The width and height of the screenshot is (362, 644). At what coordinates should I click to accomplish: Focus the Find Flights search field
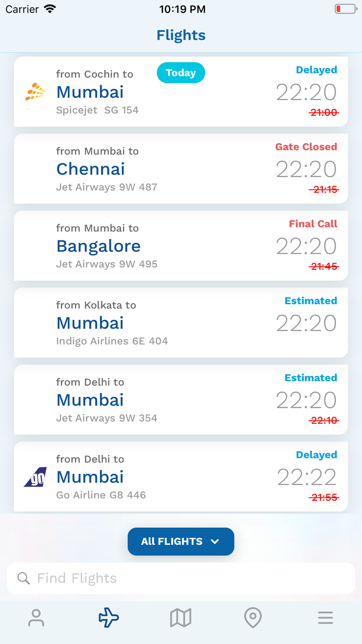[181, 578]
